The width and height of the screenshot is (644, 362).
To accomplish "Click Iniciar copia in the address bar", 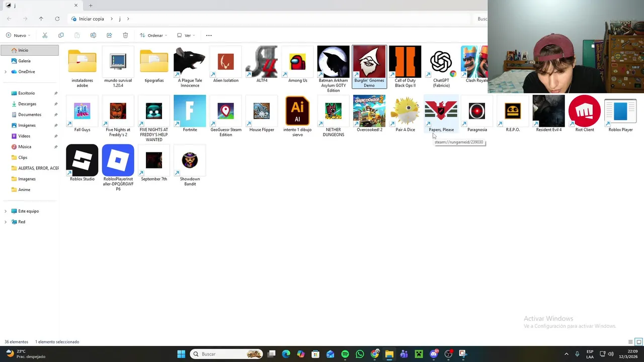I will [x=92, y=19].
